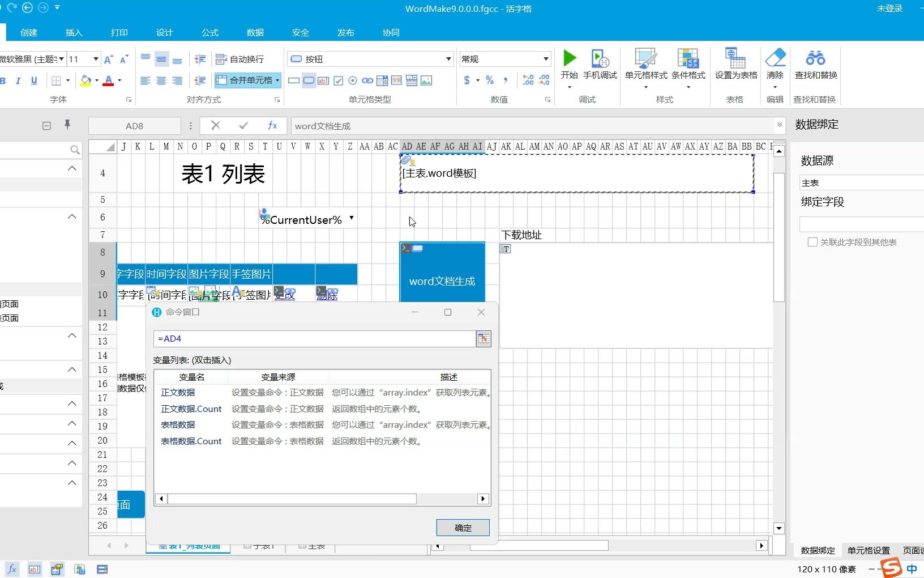Increase font size with large A icon
This screenshot has width=924, height=578.
point(109,59)
